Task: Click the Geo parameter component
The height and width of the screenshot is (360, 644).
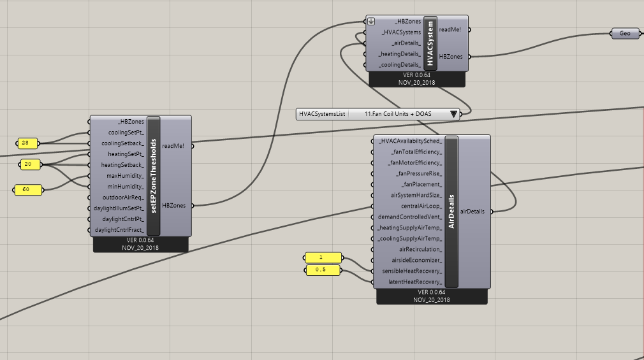Action: coord(625,33)
